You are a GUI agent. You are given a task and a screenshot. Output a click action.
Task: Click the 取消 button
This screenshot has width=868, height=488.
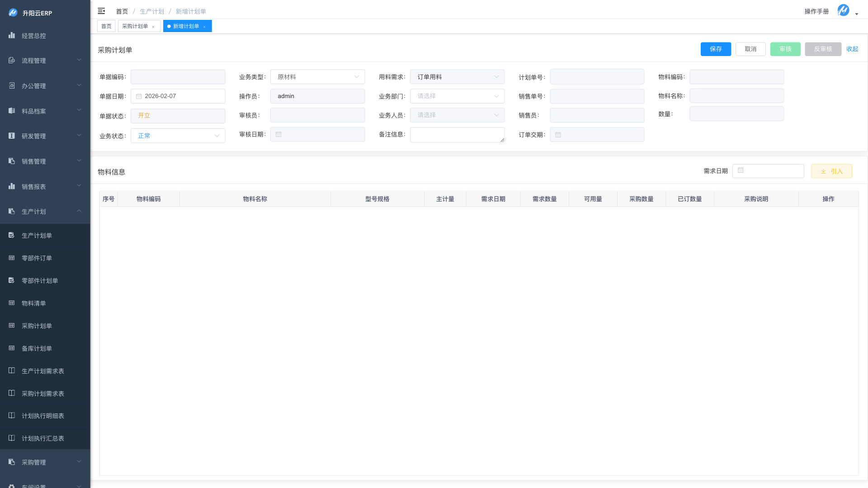750,49
